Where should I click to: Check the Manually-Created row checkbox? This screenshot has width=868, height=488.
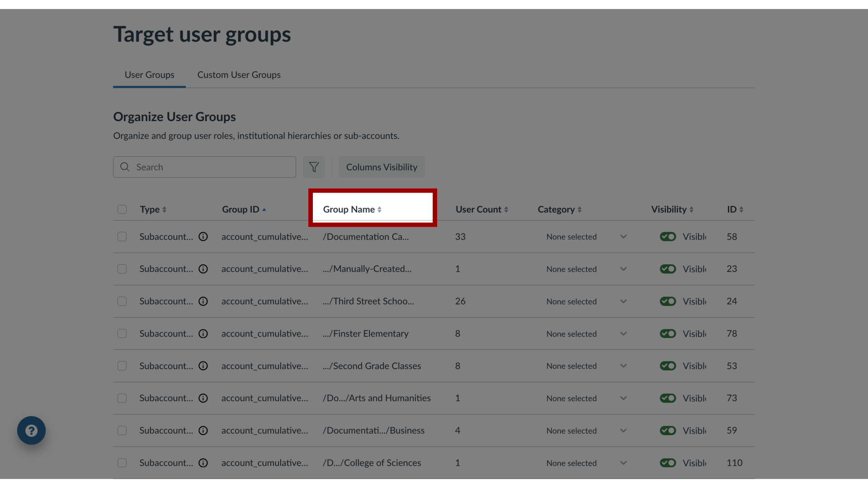tap(122, 269)
